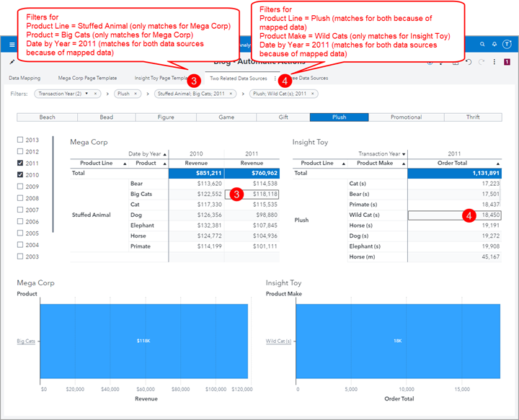Expand Transaction Year (2) filter dropdown arrow
Viewport: 519px width, 420px height.
click(x=86, y=94)
